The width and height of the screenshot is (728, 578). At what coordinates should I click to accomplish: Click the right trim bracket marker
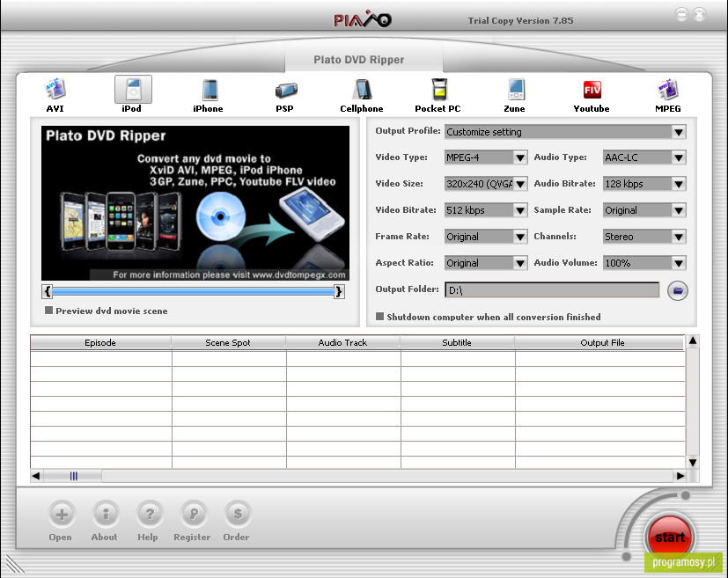click(x=340, y=291)
